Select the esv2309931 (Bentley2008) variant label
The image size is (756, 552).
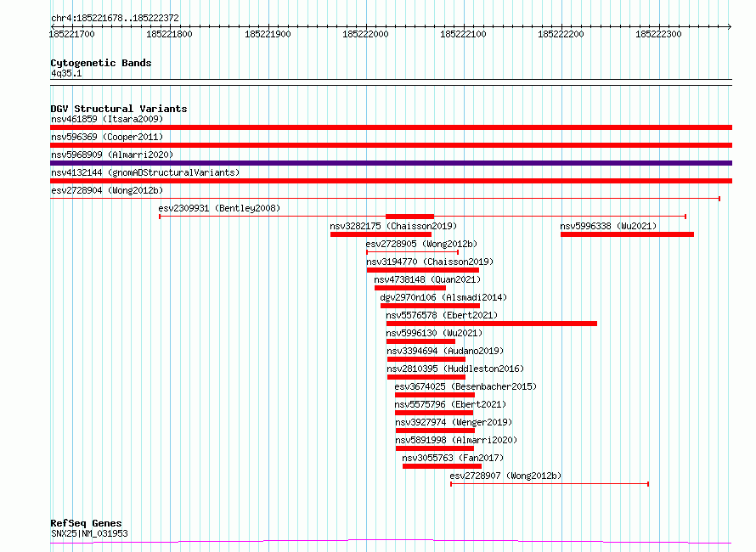[218, 208]
